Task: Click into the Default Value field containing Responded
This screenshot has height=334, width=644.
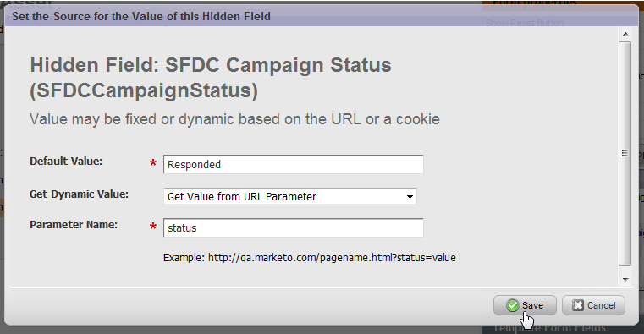Action: click(294, 165)
